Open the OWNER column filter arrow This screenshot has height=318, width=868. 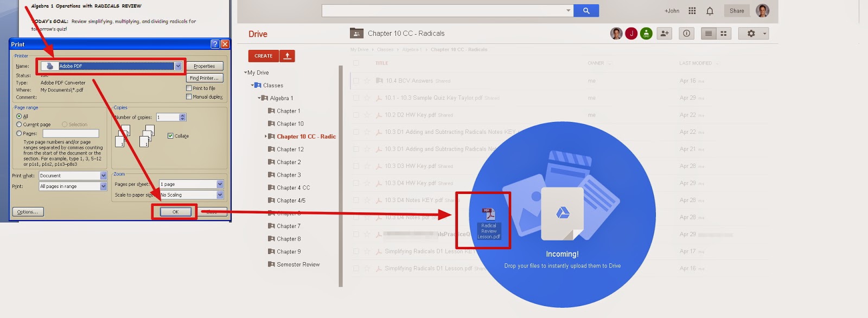[610, 63]
